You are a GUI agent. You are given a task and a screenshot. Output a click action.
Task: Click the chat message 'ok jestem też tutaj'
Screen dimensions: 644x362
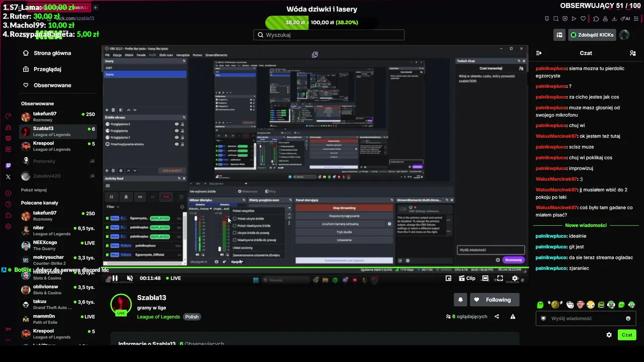pos(600,136)
